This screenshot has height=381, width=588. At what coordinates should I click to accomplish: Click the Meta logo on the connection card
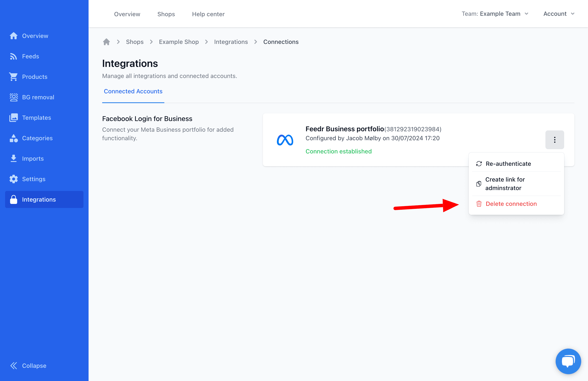pyautogui.click(x=285, y=140)
